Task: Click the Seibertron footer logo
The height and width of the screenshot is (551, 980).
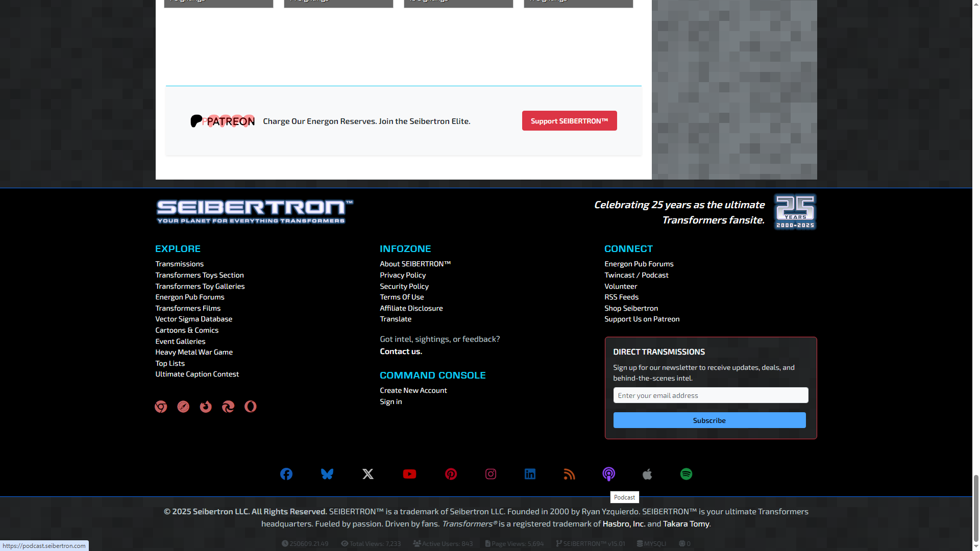Action: coord(254,212)
